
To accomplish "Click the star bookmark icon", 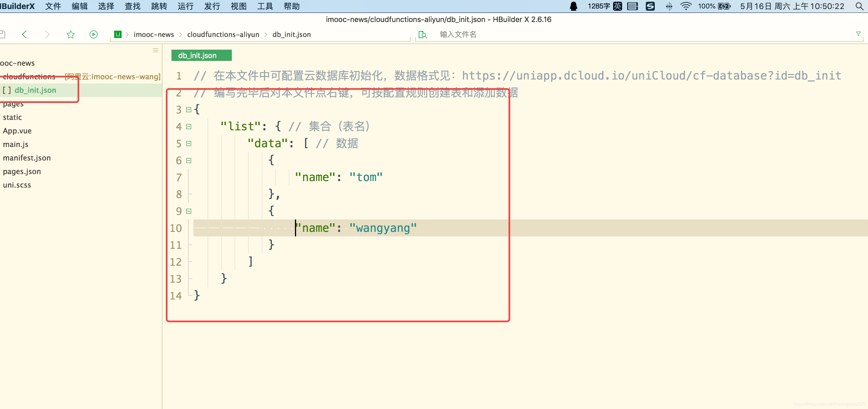I will click(71, 34).
